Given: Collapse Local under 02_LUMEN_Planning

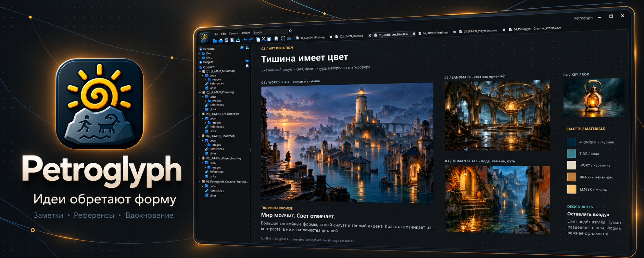Looking at the screenshot, I should [203, 97].
